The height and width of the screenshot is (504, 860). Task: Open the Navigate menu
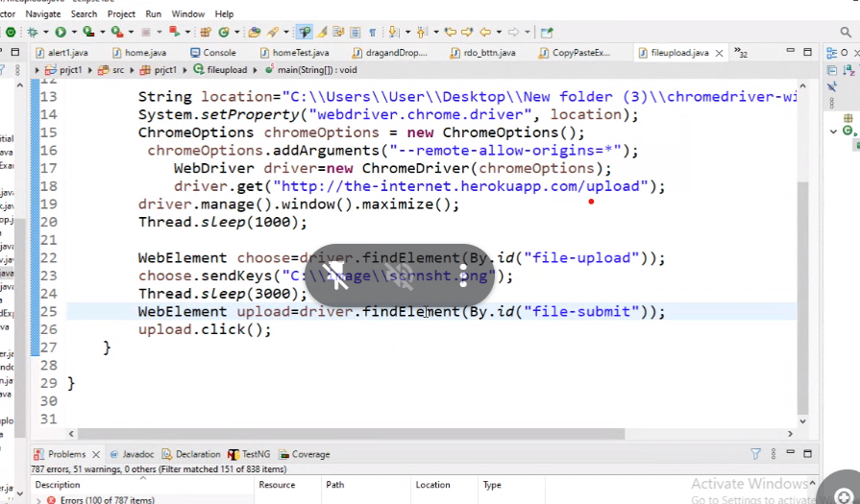coord(43,13)
